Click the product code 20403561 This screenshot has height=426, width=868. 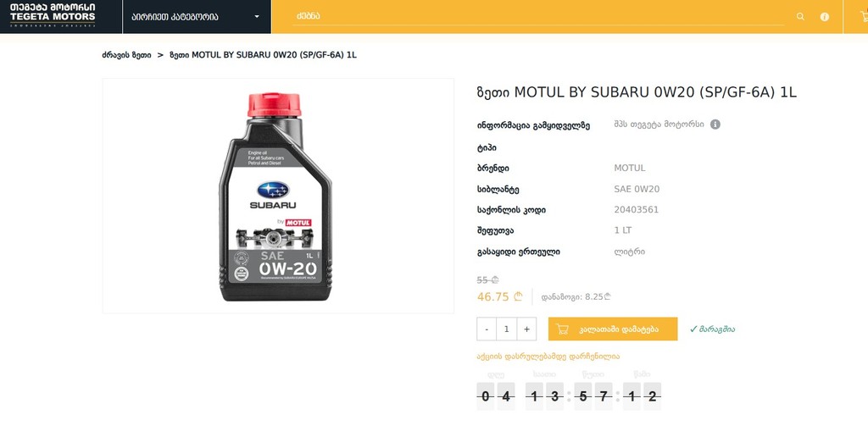[636, 210]
